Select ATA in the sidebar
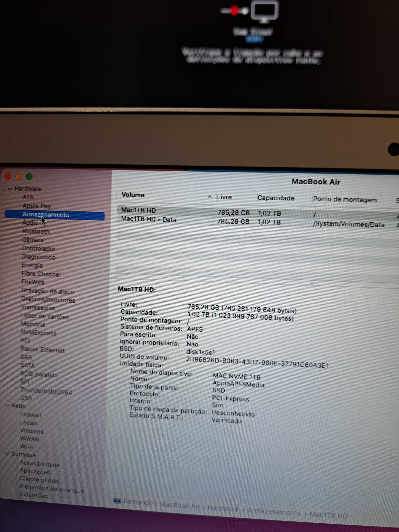 point(28,197)
